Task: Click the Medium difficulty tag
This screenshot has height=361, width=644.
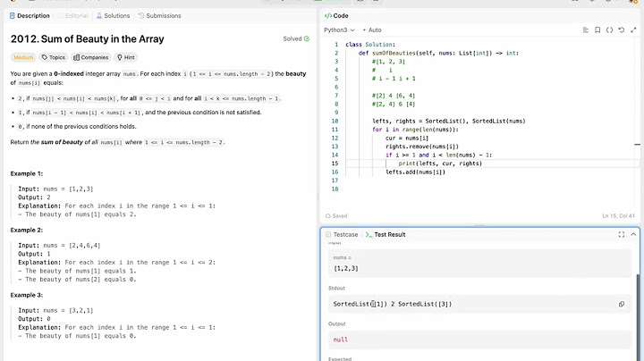Action: point(23,57)
